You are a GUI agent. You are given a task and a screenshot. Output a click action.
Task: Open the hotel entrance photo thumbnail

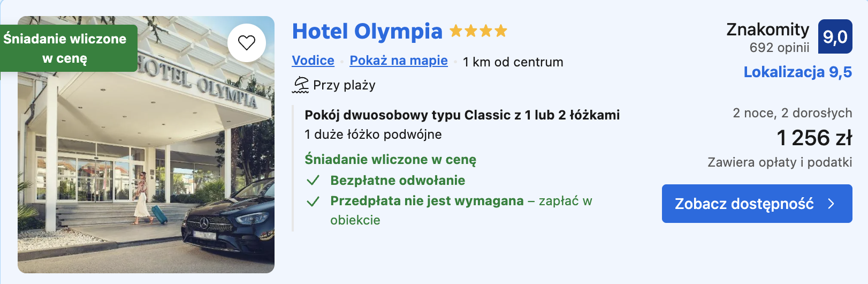coord(146,145)
